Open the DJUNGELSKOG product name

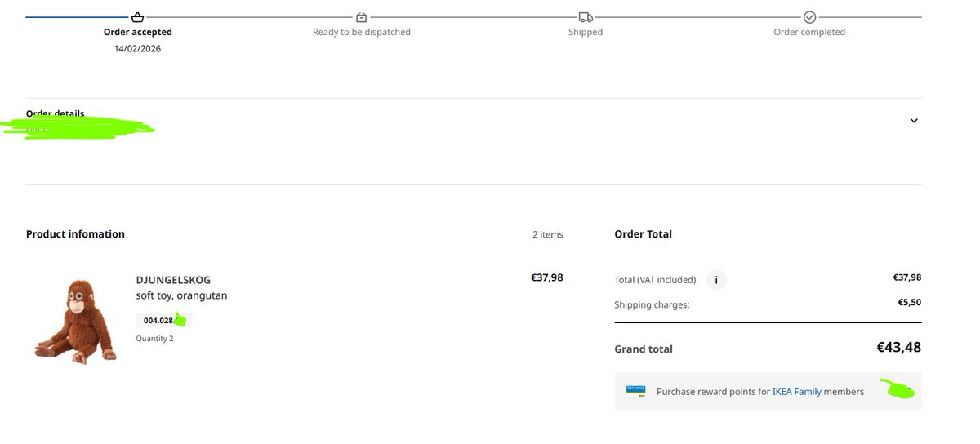173,280
